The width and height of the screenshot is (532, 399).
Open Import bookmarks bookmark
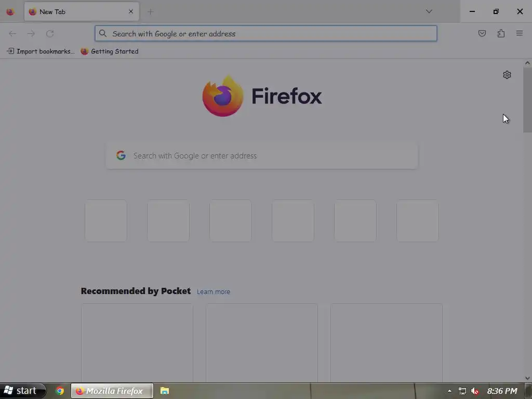[41, 51]
